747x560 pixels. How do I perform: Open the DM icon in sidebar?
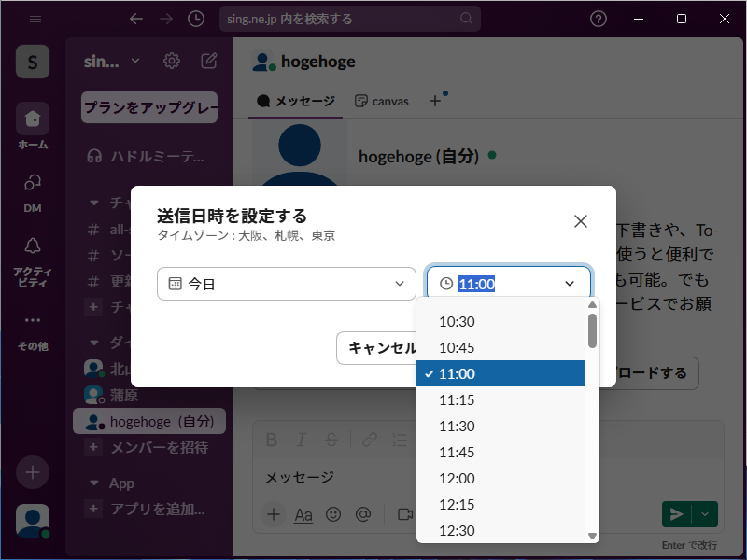[33, 183]
